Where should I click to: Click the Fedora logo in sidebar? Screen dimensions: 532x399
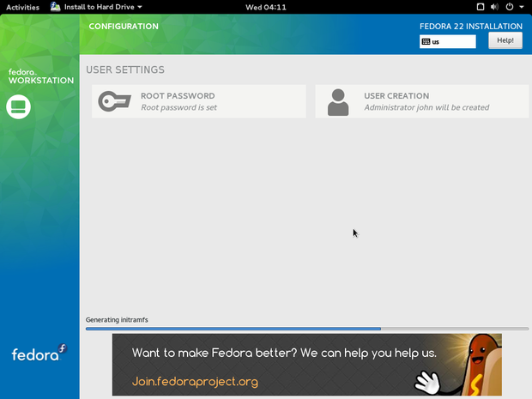pyautogui.click(x=39, y=353)
